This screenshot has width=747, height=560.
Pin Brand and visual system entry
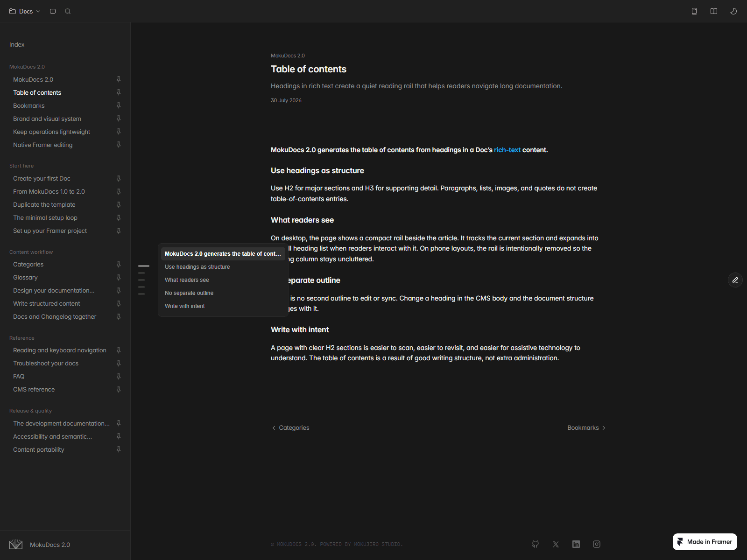119,119
